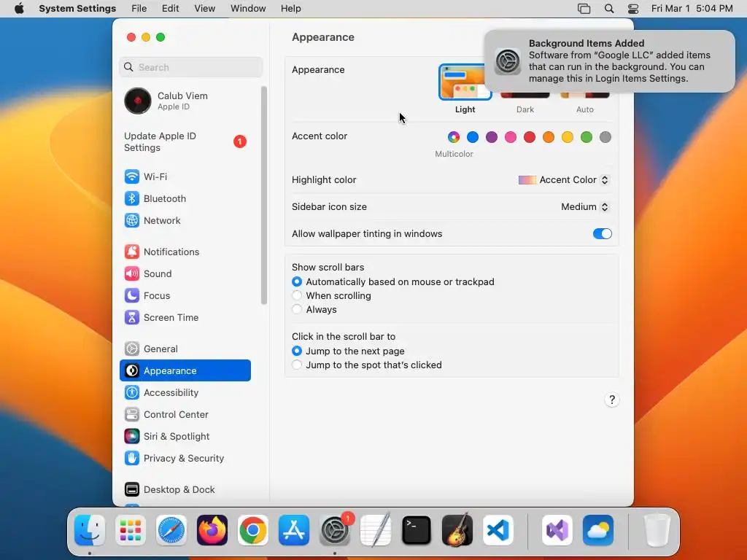
Task: Launch Google Chrome from the Dock
Action: tap(253, 530)
